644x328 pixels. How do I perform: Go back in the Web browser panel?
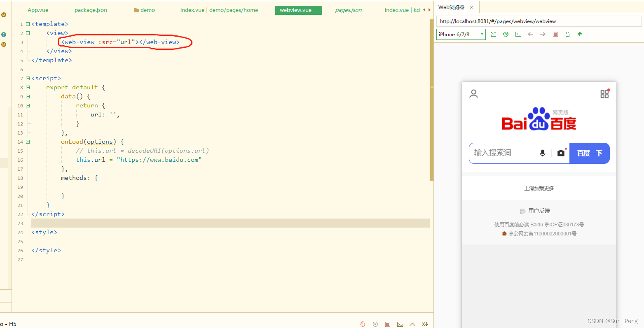[x=531, y=34]
